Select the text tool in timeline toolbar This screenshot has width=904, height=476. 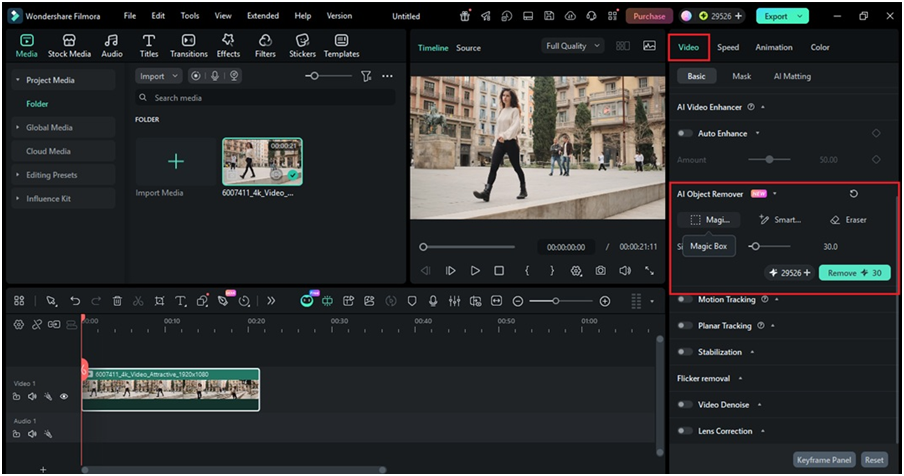click(180, 301)
